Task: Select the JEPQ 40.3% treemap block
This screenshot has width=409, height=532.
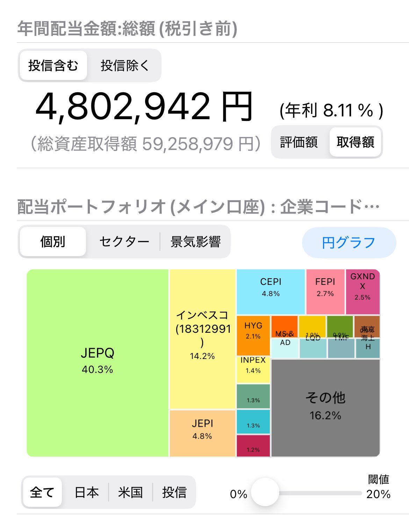Action: (98, 363)
